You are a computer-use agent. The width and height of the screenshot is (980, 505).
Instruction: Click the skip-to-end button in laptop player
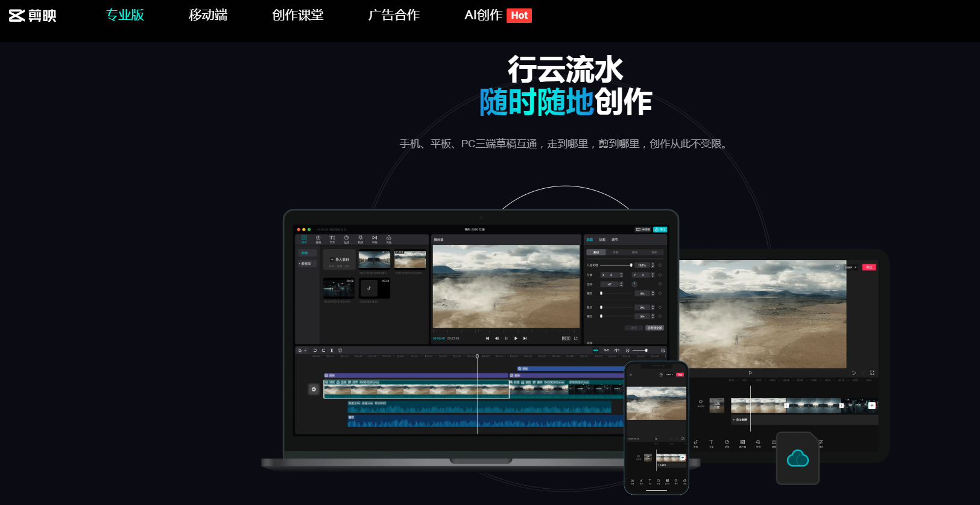[525, 338]
